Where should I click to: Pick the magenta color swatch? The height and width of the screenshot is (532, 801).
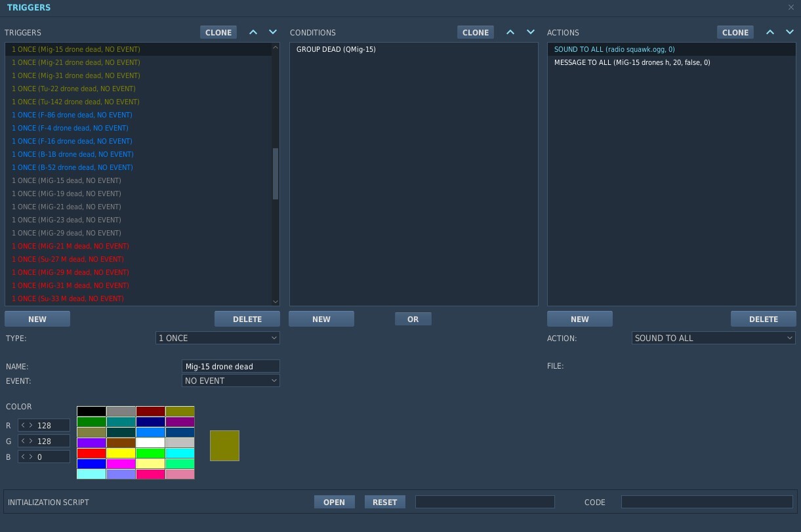point(121,464)
